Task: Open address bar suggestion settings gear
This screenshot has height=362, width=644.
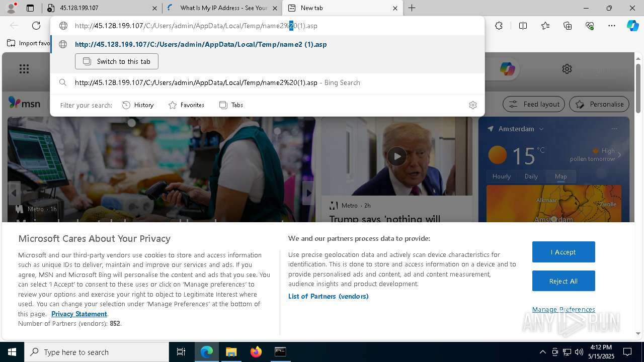Action: pyautogui.click(x=472, y=105)
